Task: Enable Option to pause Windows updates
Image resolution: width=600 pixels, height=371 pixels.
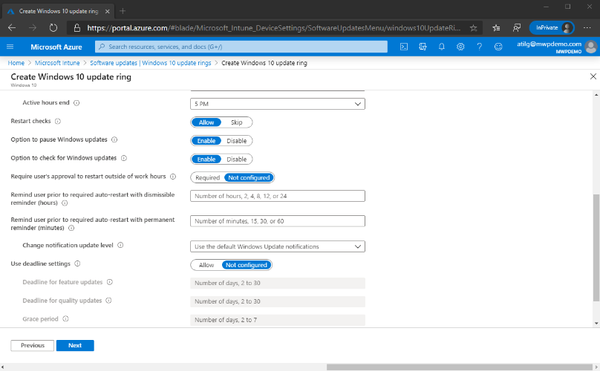Action: (x=206, y=141)
